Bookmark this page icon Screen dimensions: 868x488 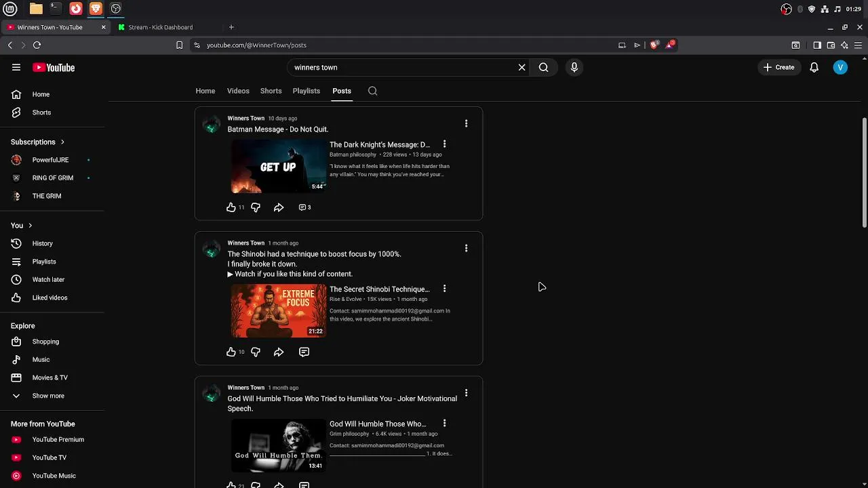(x=179, y=45)
